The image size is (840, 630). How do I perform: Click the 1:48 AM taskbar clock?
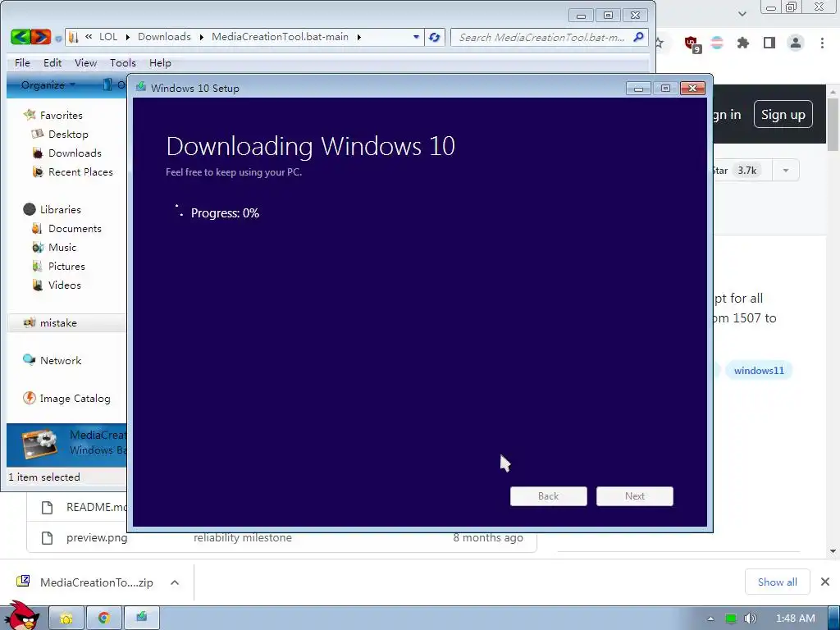(796, 619)
